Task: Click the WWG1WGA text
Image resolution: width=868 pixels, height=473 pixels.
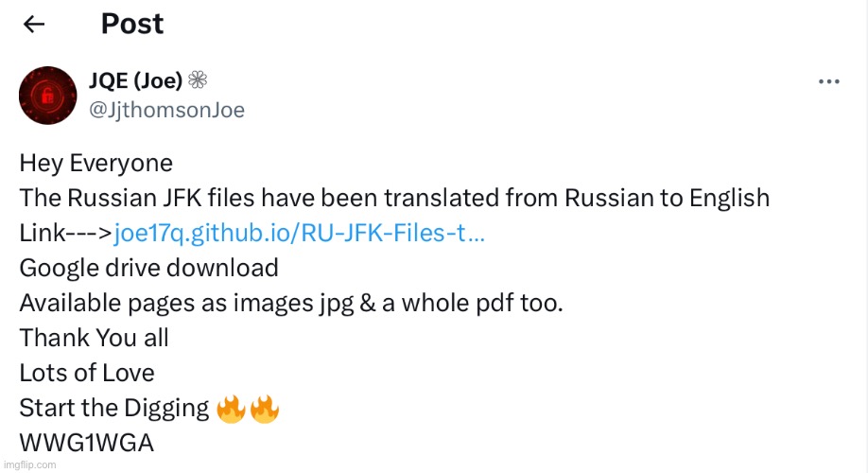Action: tap(86, 443)
